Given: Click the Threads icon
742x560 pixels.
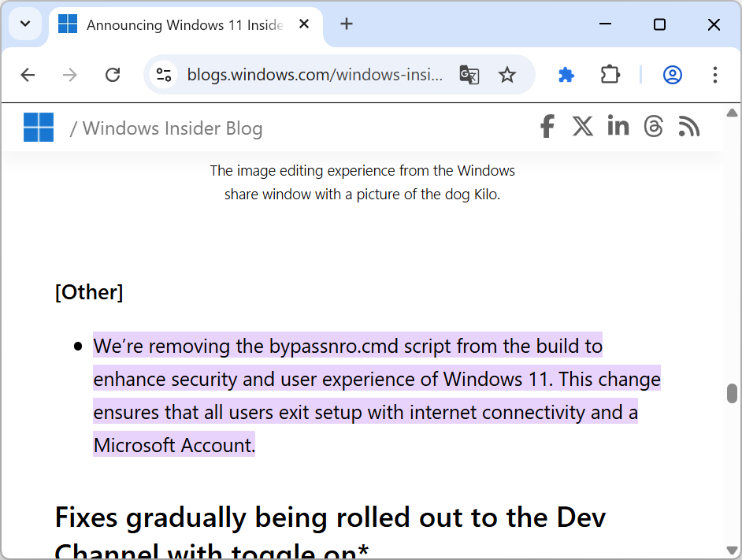Looking at the screenshot, I should click(654, 127).
